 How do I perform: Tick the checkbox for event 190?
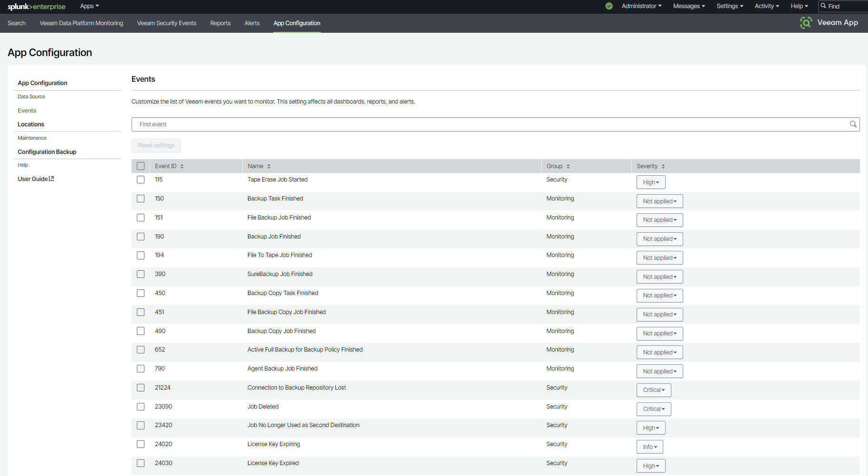point(141,237)
